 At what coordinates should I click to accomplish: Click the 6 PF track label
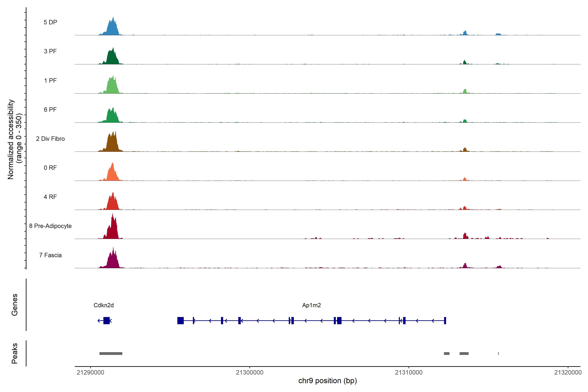[50, 109]
